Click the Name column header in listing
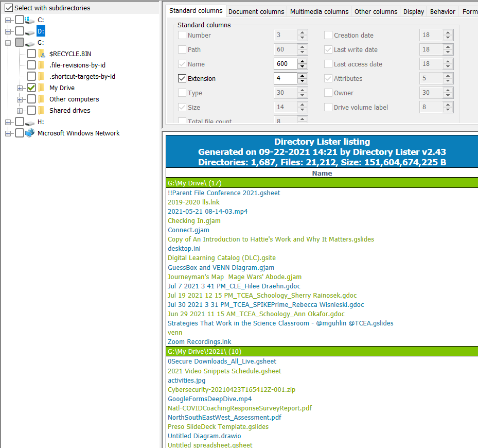This screenshot has width=478, height=448. [322, 174]
